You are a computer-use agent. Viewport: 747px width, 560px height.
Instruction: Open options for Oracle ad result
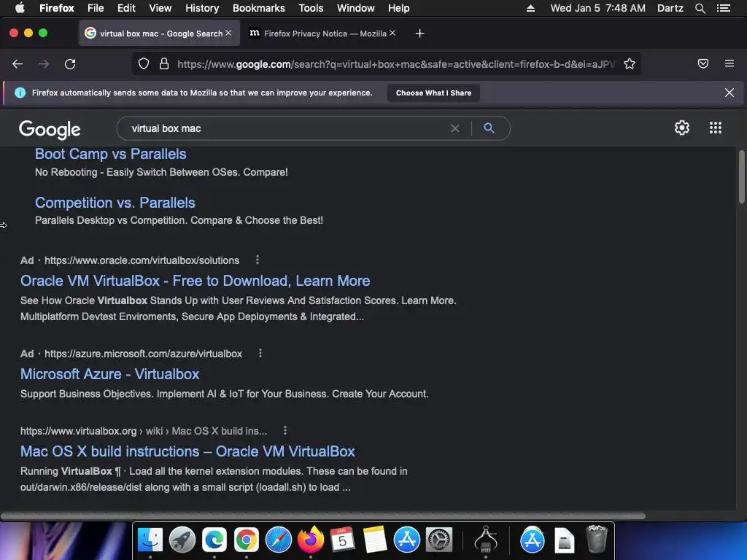(258, 260)
